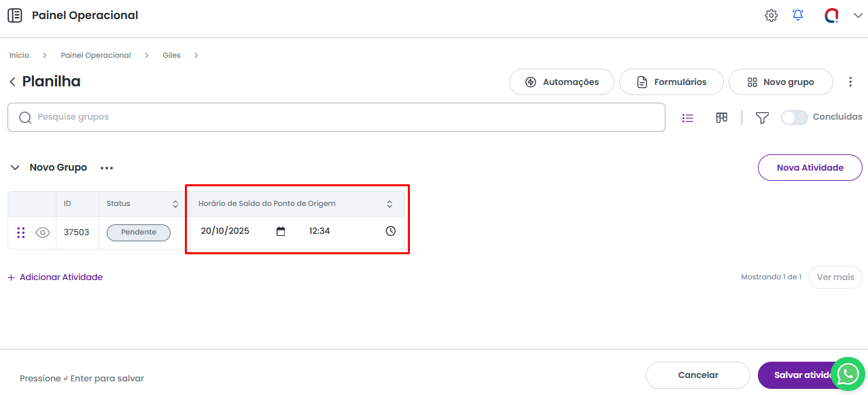Sort by Status column
This screenshot has height=395, width=868.
(175, 203)
